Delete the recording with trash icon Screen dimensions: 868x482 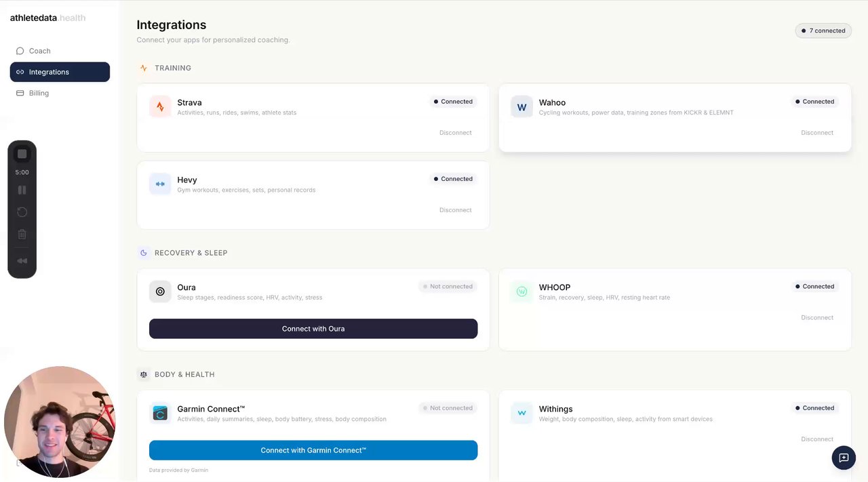click(22, 235)
